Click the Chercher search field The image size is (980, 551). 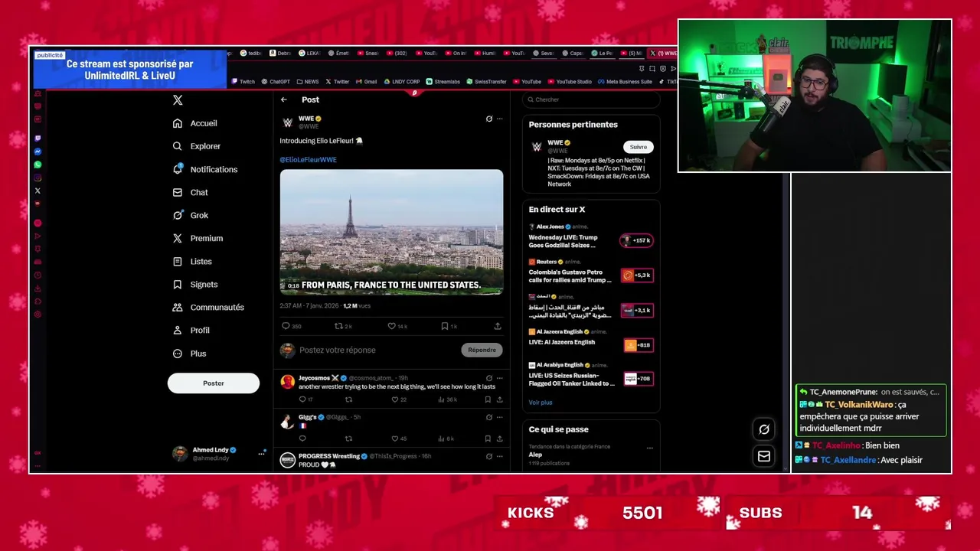591,99
